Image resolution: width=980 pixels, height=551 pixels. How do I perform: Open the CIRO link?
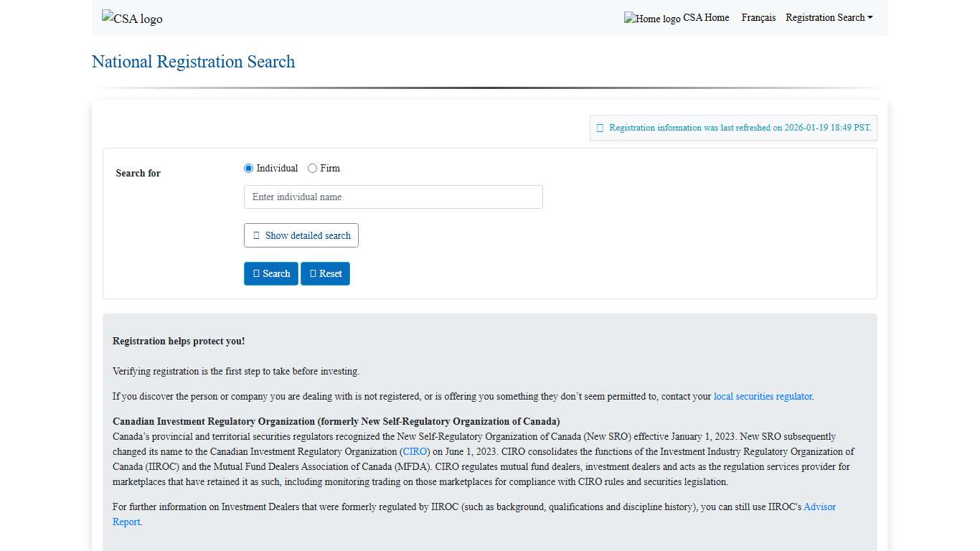coord(415,451)
